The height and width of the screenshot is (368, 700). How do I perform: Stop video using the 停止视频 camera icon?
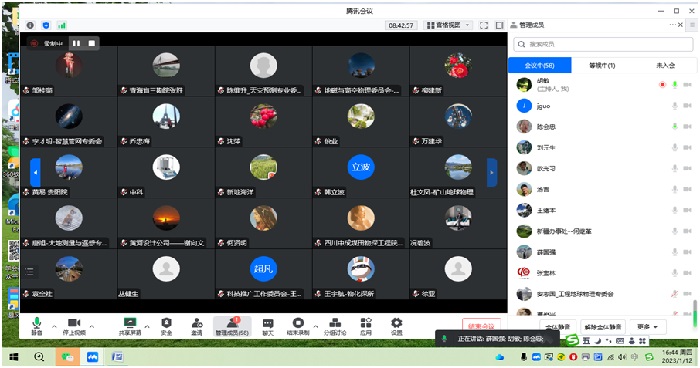[x=74, y=326]
